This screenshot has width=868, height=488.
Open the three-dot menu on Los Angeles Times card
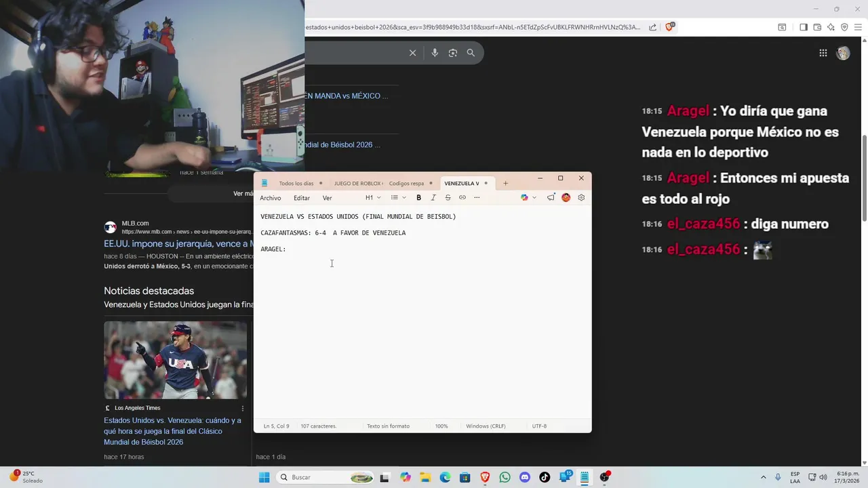[243, 408]
